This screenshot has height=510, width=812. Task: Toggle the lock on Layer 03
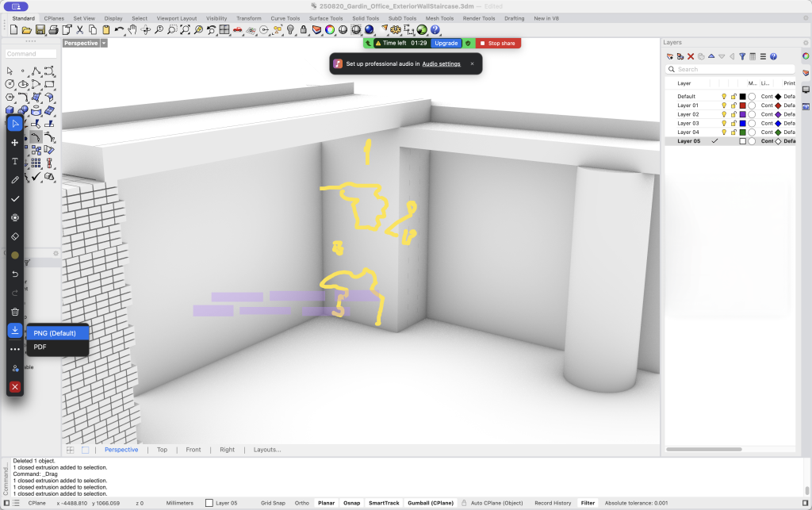[733, 124]
